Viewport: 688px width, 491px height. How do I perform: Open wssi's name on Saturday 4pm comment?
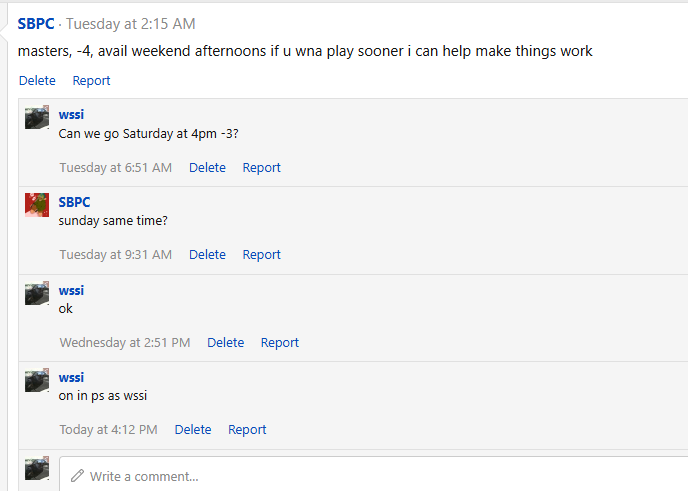pos(71,115)
